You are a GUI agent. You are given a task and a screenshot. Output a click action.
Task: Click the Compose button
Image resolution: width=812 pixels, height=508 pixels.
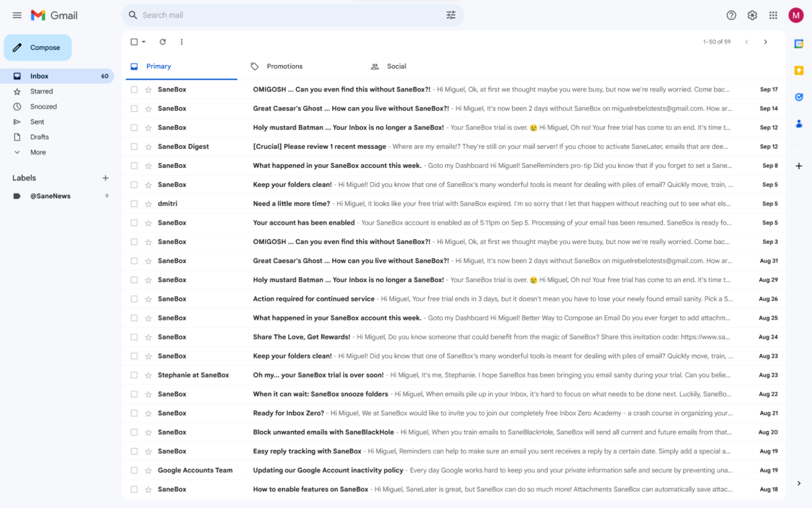click(x=38, y=48)
